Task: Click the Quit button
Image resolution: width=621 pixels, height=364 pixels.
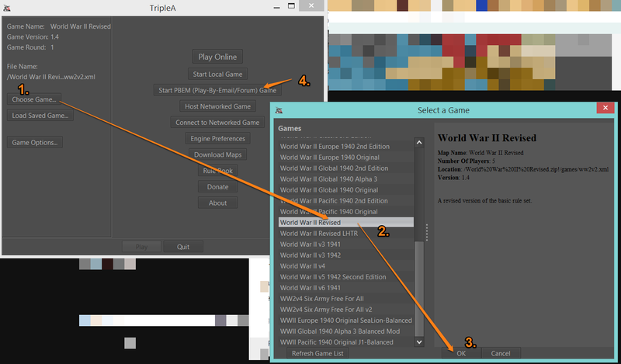Action: 183,246
